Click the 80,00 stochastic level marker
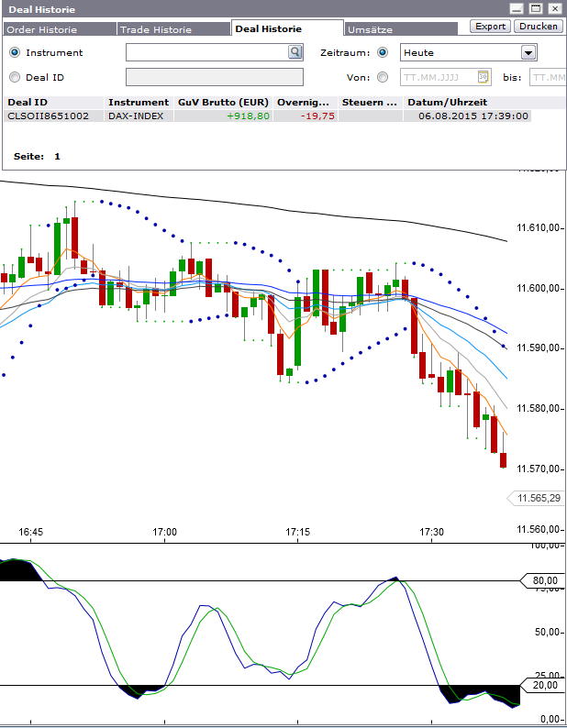This screenshot has width=567, height=728. coord(543,580)
